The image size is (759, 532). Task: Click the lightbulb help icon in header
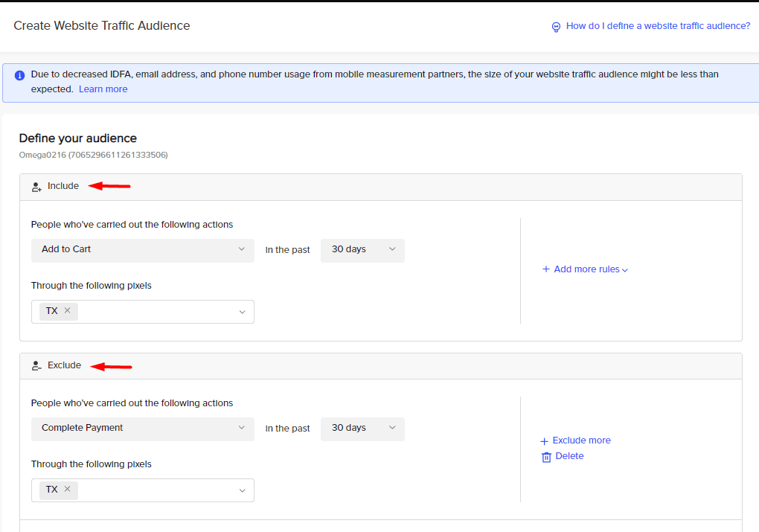click(555, 27)
